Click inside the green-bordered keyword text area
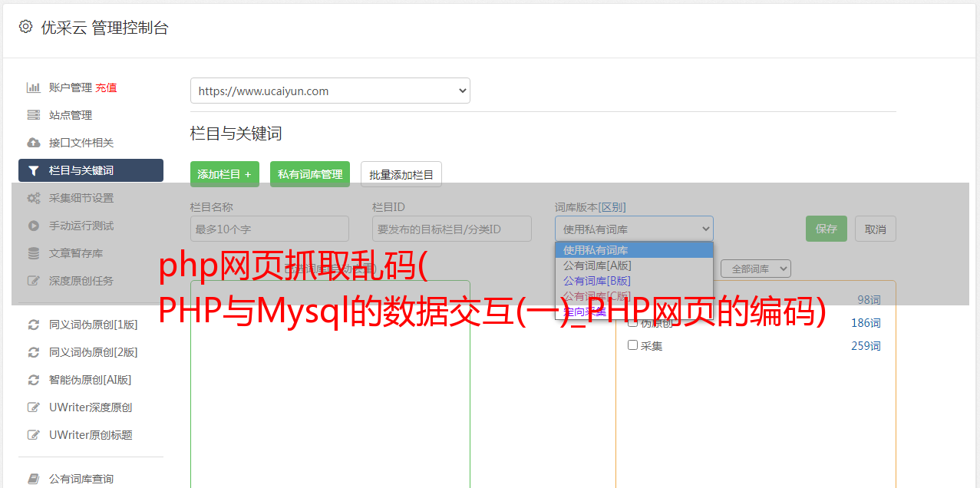The image size is (980, 488). [x=330, y=384]
